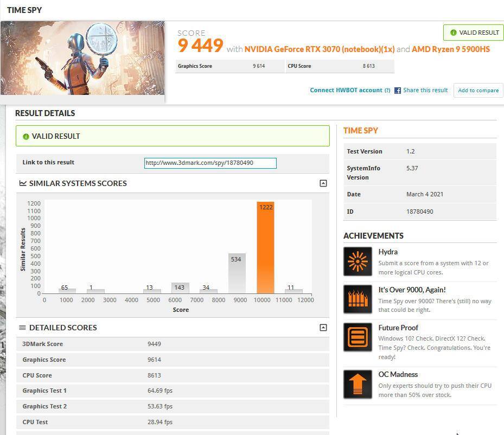Viewport: 504px width, 435px height.
Task: Click the Time Spy benchmark thumbnail image
Action: point(82,58)
